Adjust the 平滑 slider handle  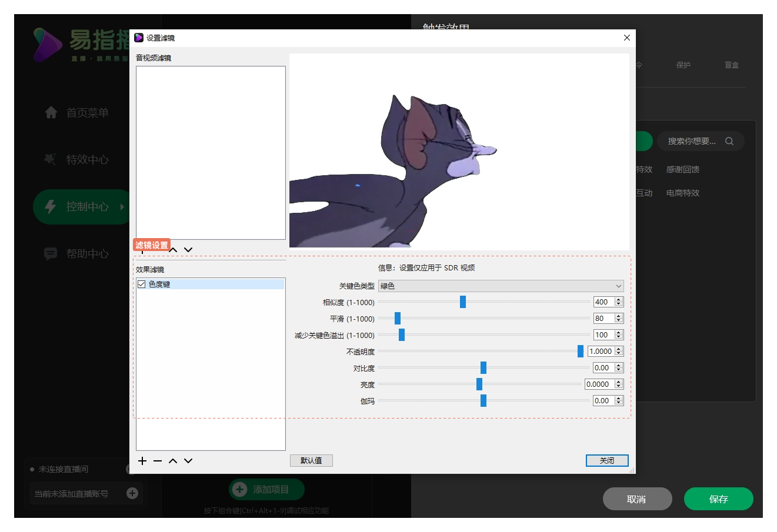[x=398, y=319]
